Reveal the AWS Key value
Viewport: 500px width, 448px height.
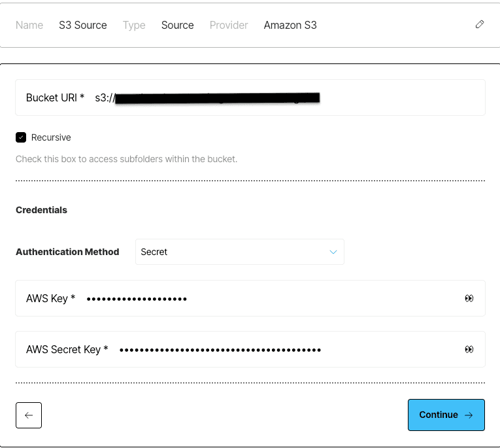click(469, 298)
